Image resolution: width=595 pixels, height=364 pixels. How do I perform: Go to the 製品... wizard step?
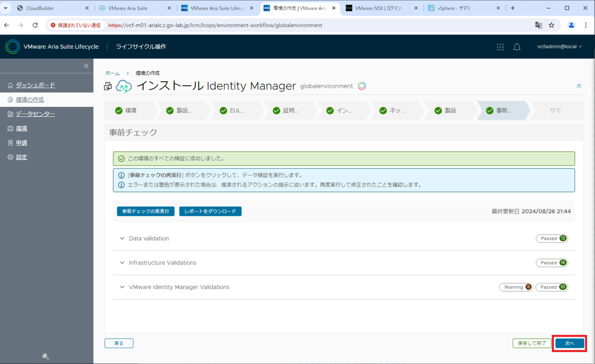183,110
